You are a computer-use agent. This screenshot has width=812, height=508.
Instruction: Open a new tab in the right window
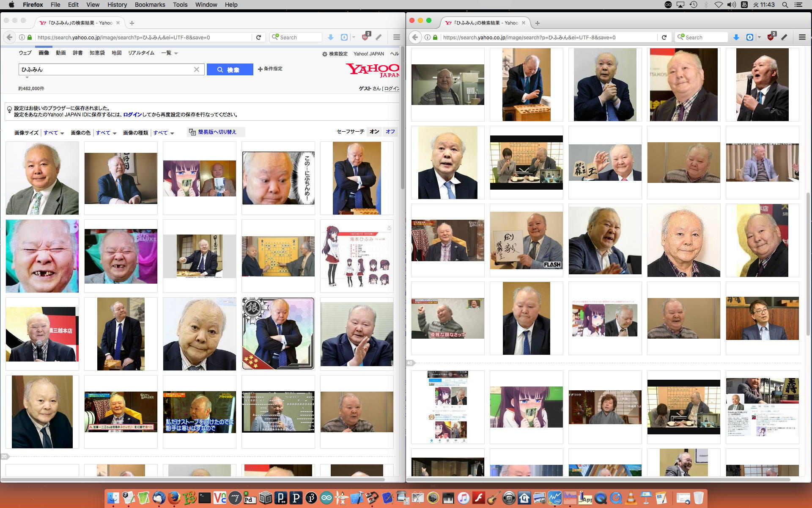[538, 23]
